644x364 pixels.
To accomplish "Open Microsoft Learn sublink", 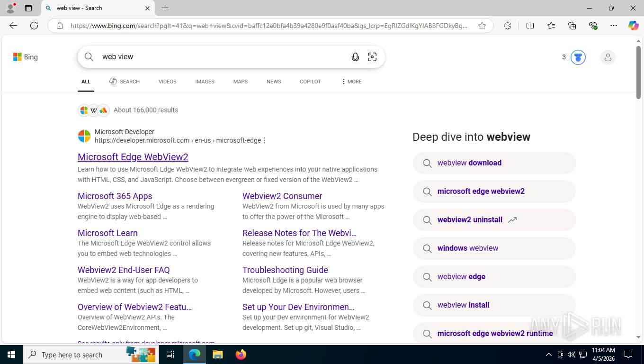I will [x=107, y=233].
